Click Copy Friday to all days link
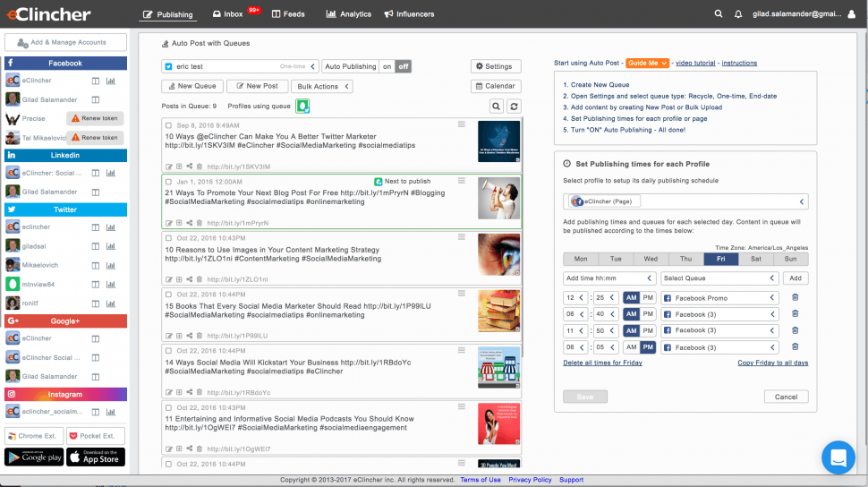The height and width of the screenshot is (487, 868). point(772,363)
